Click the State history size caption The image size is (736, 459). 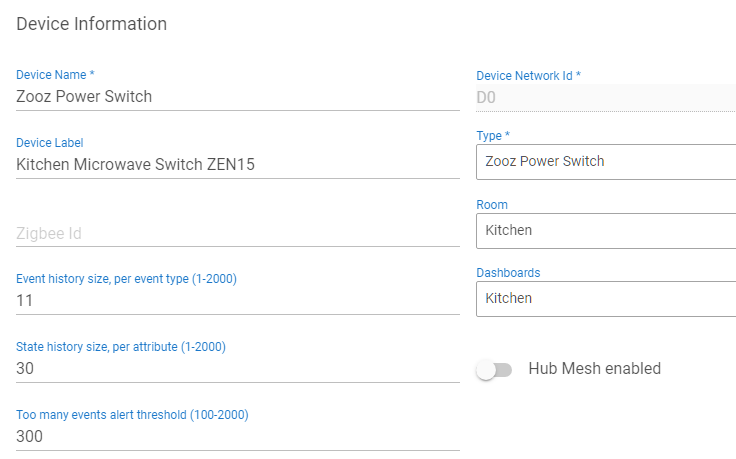[x=121, y=347]
